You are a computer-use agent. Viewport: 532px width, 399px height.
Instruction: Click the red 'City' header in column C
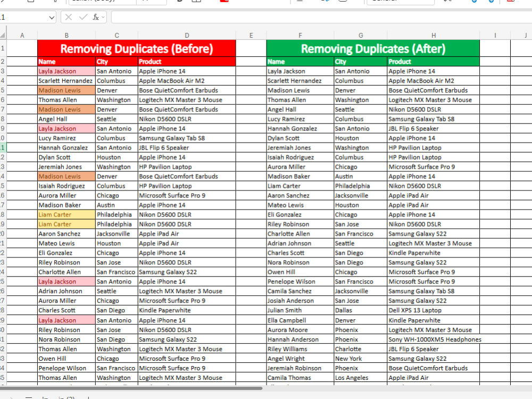[x=117, y=62]
